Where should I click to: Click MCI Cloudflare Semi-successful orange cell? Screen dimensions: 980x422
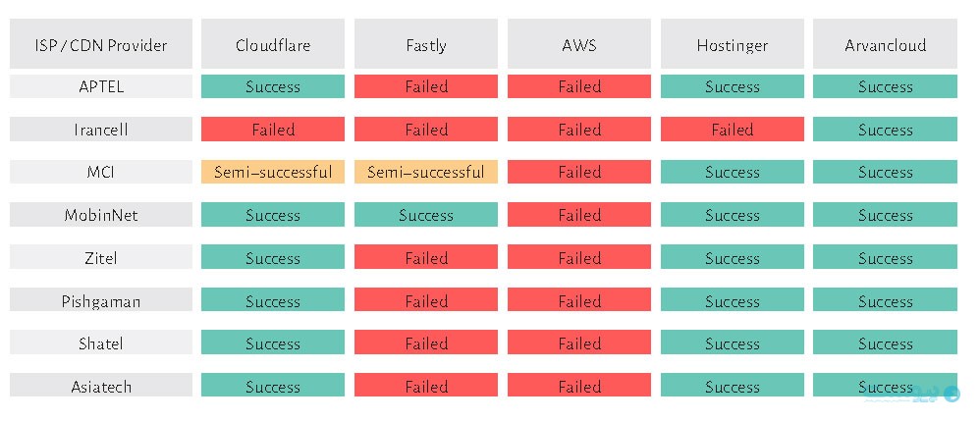[273, 172]
